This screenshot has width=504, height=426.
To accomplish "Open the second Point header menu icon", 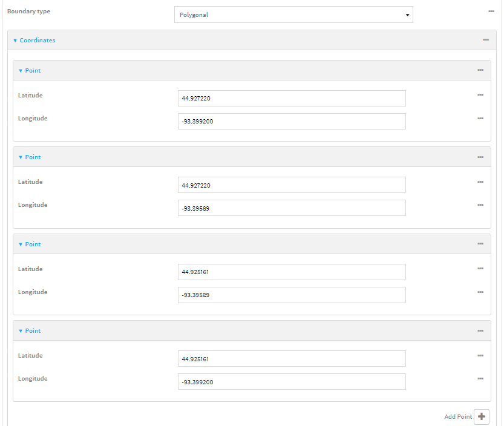I will click(x=480, y=157).
